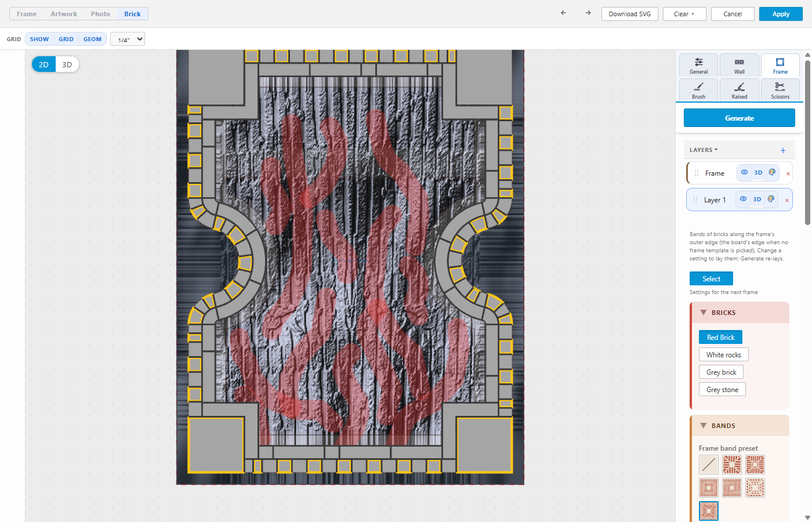
Task: Toggle the GEOM grid option
Action: 92,39
